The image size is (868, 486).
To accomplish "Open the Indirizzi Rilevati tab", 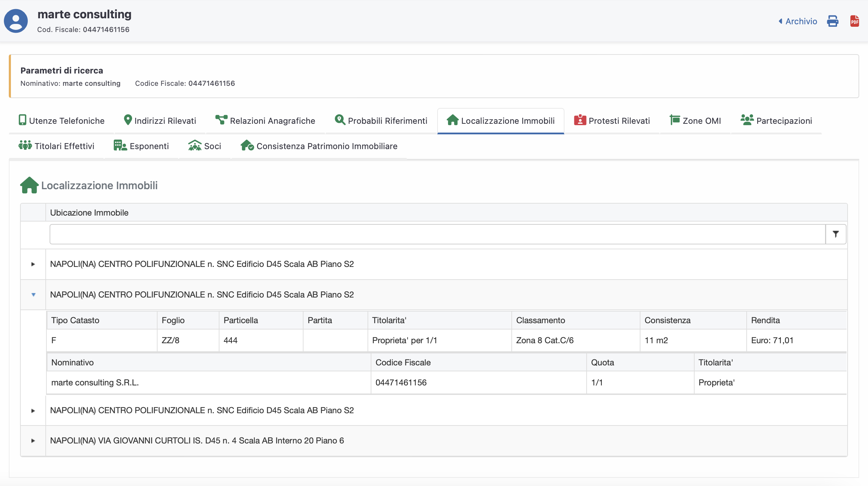I will click(x=160, y=121).
